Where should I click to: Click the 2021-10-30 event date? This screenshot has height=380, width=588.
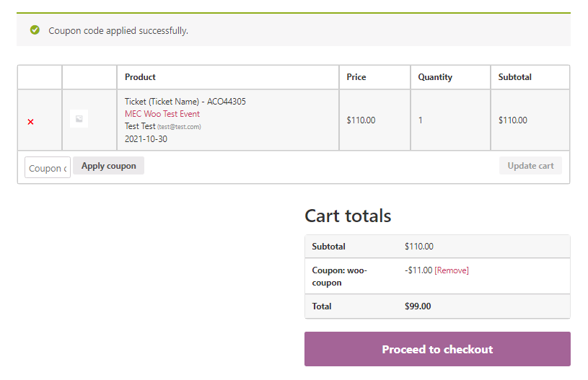(x=146, y=138)
